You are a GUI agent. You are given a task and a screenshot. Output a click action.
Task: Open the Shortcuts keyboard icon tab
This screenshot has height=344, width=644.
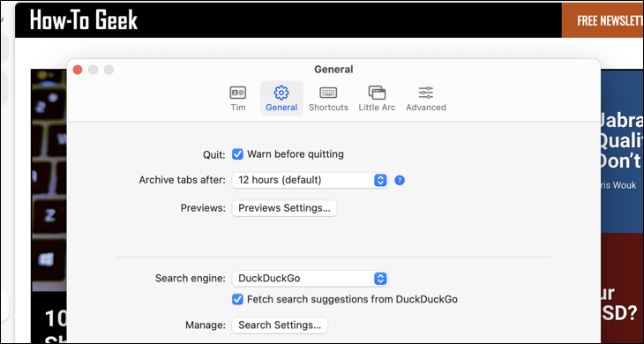tap(328, 99)
